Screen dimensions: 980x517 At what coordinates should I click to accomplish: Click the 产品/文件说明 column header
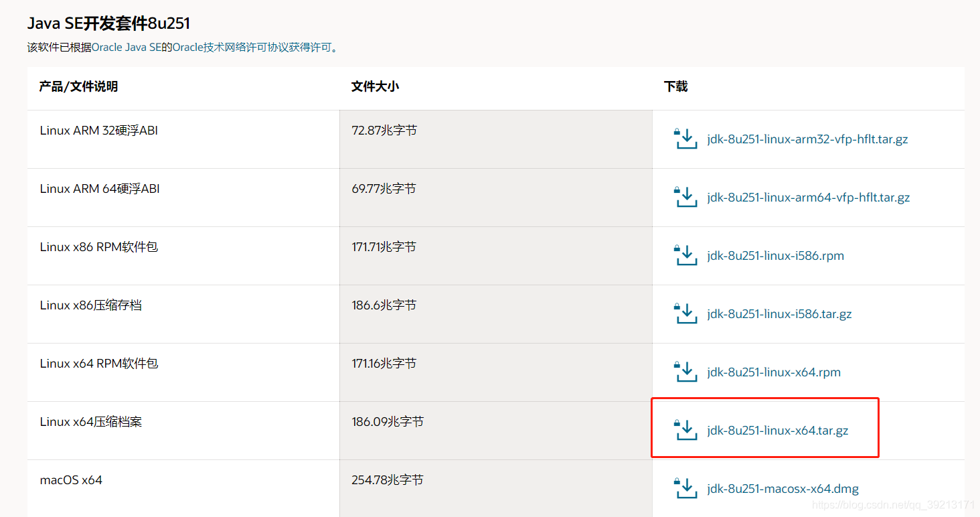pos(78,86)
